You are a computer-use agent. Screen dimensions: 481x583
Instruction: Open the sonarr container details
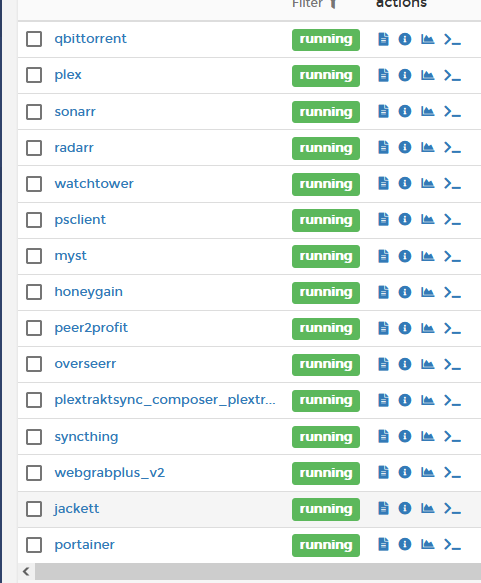click(x=75, y=112)
